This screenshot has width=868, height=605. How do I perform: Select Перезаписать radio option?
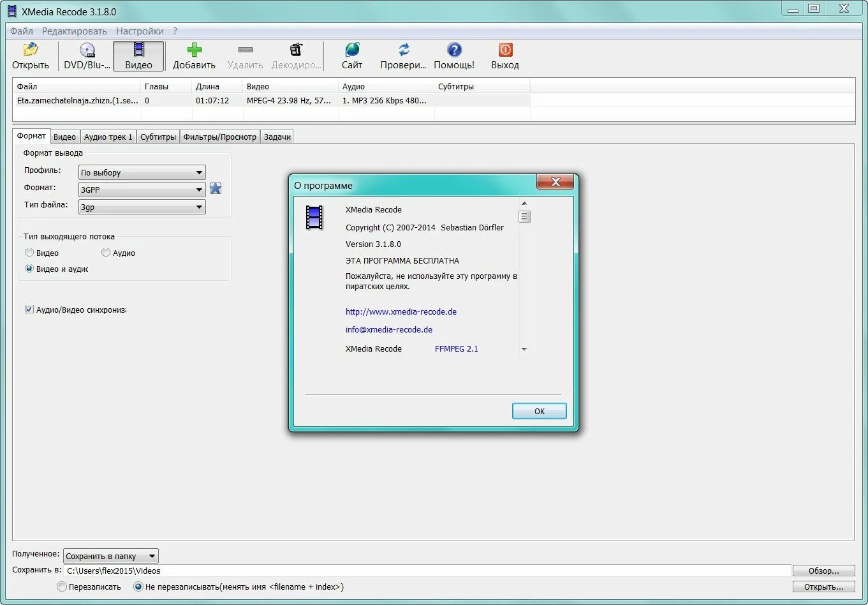[62, 586]
